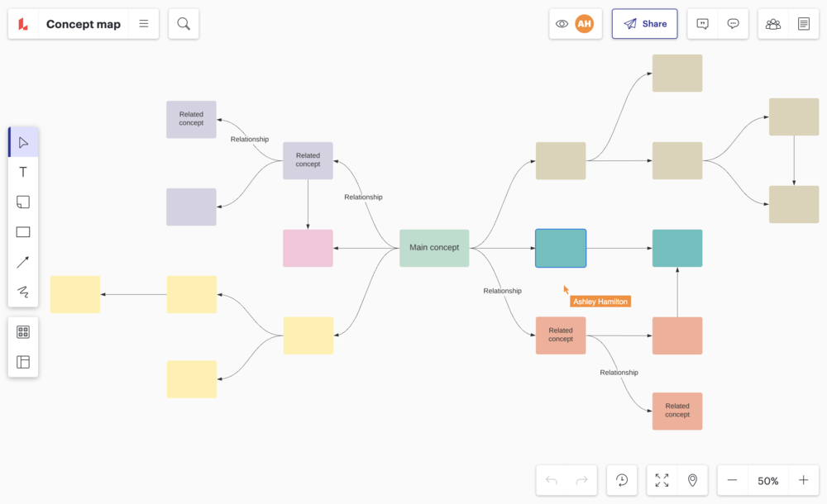Open the comments speech bubble icon

733,24
